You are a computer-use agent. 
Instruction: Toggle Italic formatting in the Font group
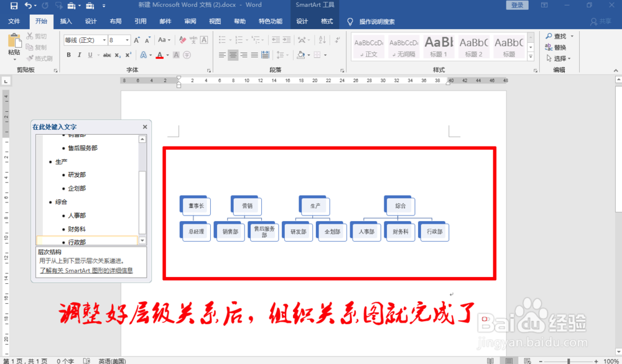click(x=78, y=55)
